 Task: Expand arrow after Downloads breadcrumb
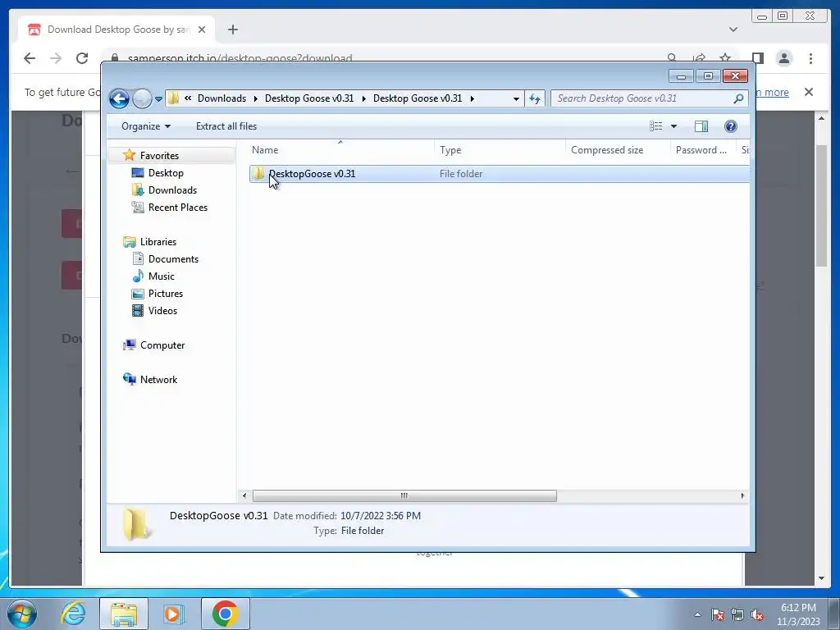tap(256, 98)
